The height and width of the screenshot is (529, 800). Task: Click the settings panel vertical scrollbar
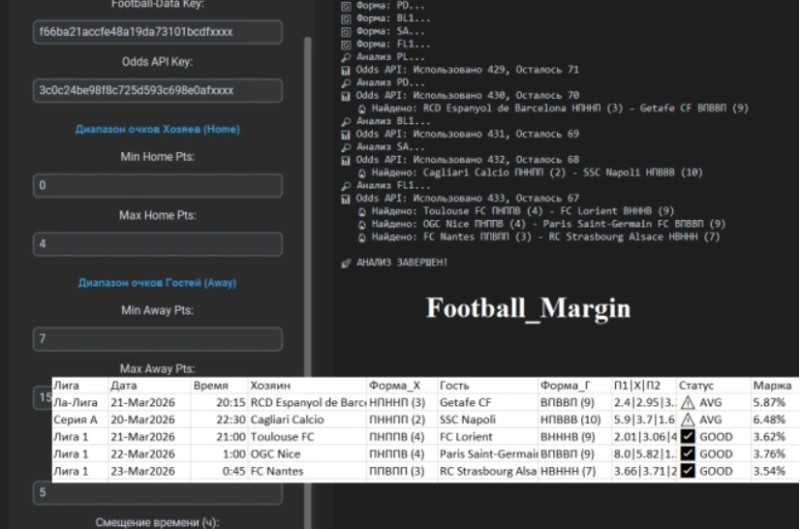pos(308,200)
